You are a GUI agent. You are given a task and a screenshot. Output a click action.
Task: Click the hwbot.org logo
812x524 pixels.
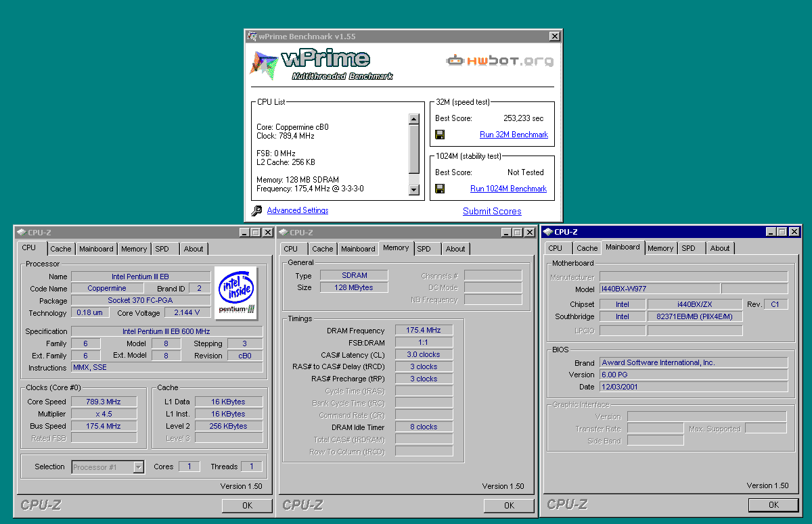(x=500, y=60)
